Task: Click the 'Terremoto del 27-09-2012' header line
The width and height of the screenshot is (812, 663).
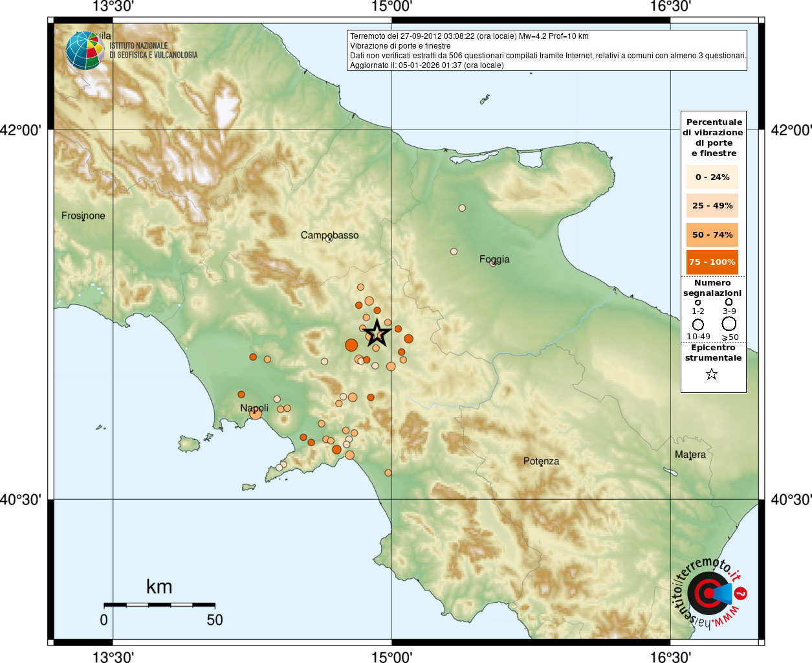Action: pyautogui.click(x=469, y=36)
